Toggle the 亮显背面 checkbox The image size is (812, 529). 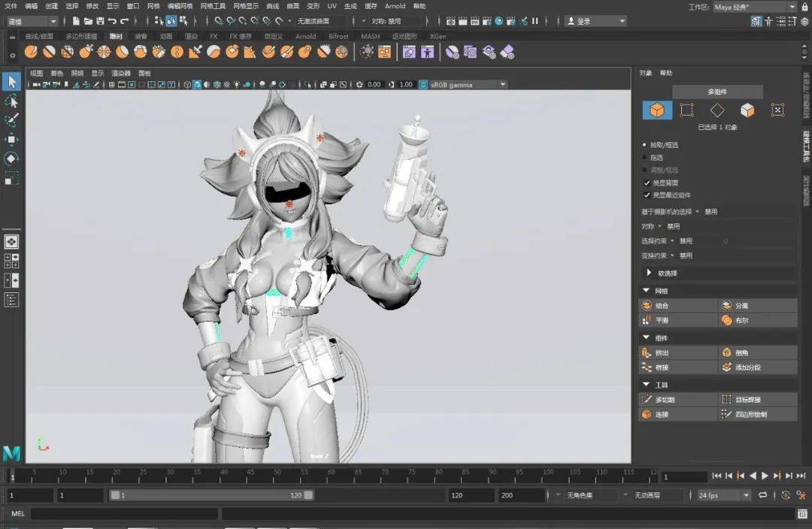647,183
